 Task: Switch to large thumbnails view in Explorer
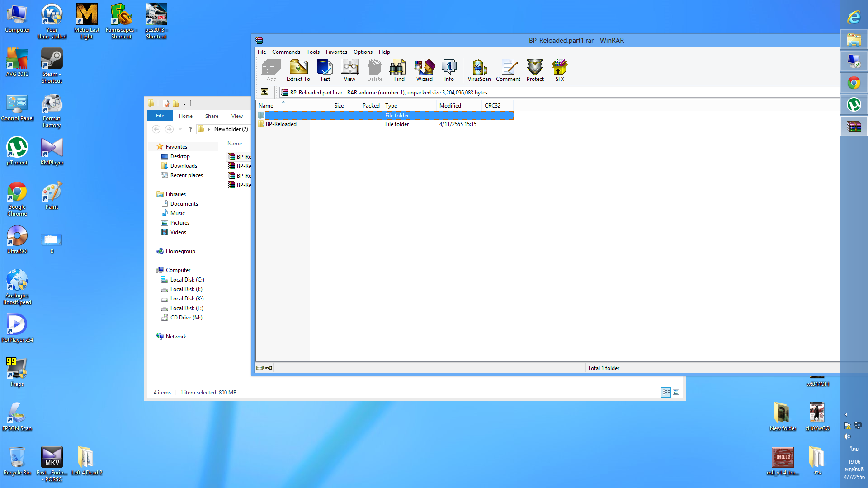(676, 393)
